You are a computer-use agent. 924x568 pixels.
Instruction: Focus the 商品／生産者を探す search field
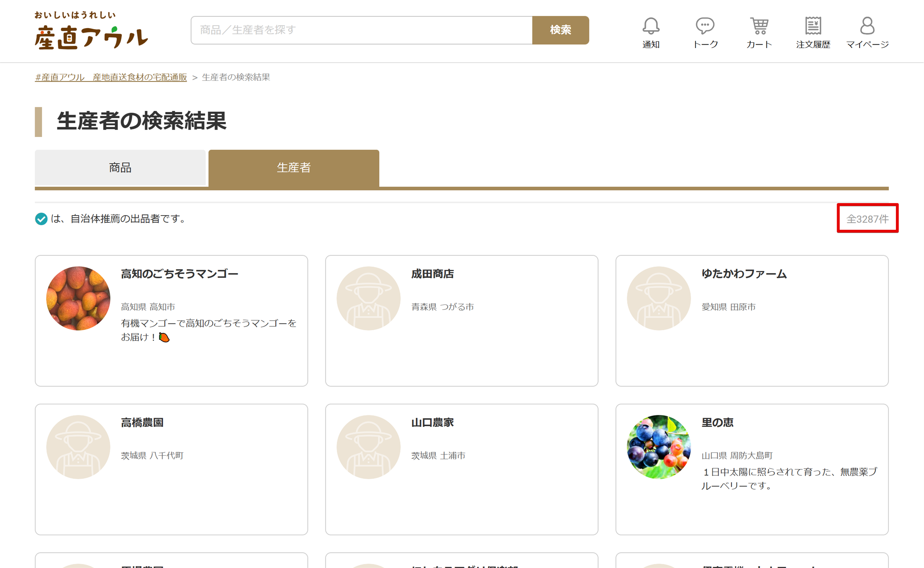click(x=362, y=30)
